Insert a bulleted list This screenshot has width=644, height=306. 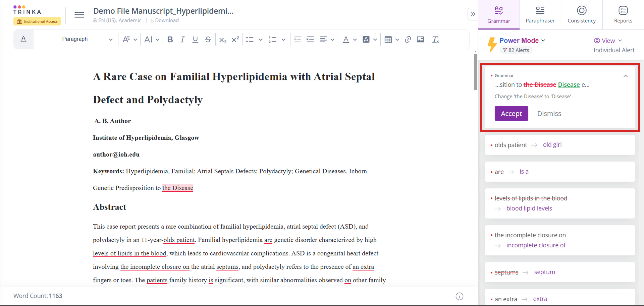[x=250, y=40]
